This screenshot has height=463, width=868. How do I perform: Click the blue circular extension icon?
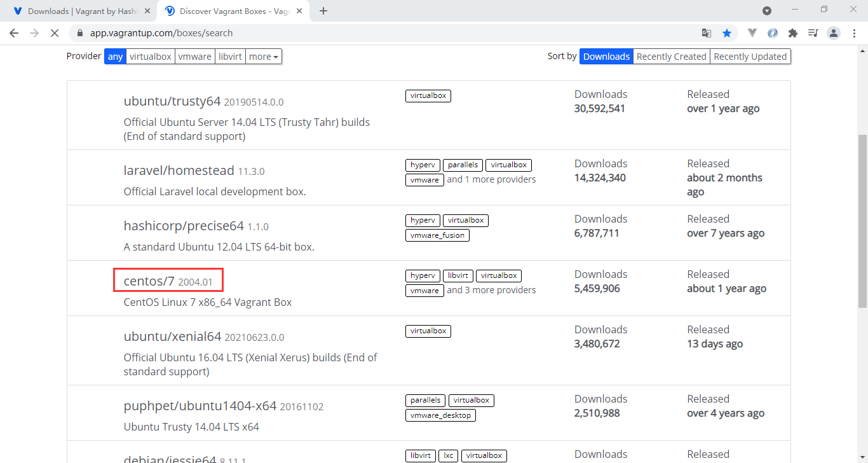[x=773, y=33]
